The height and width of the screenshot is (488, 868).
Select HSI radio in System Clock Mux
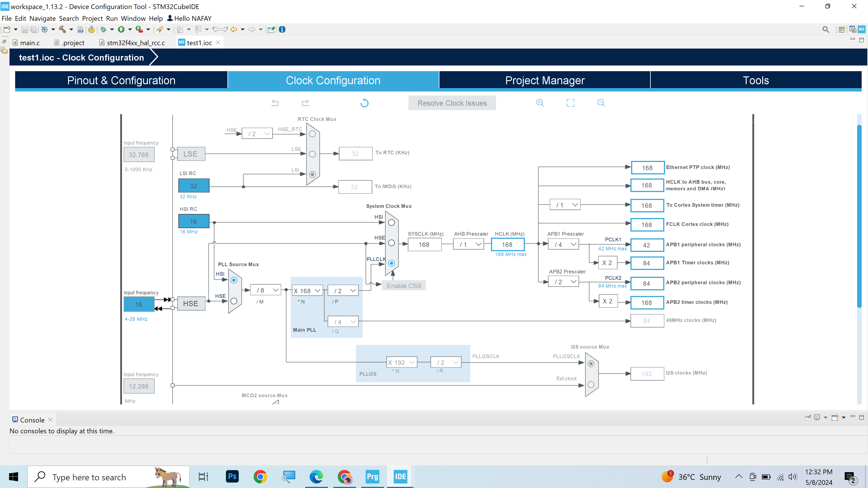click(391, 223)
